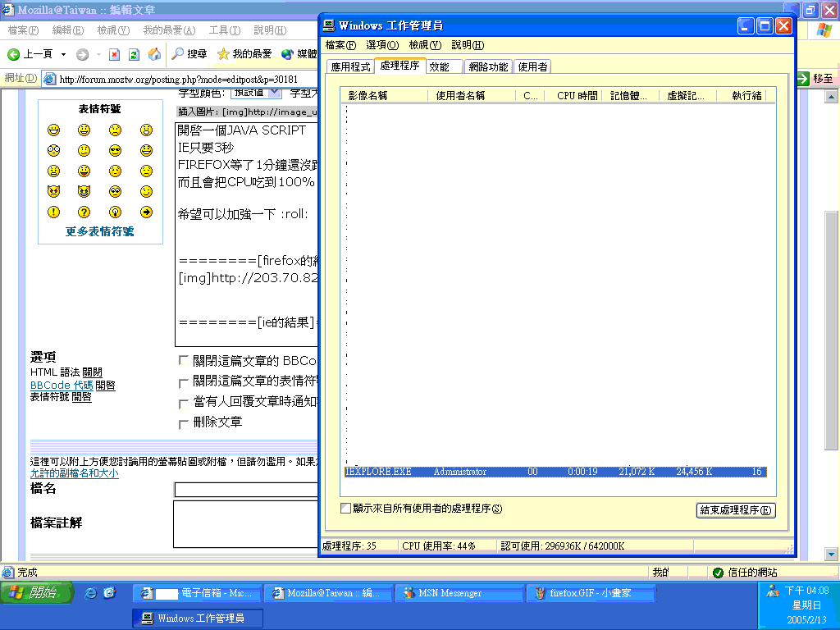Insert the arrow emoticon
Image resolution: width=840 pixels, height=630 pixels.
pyautogui.click(x=146, y=212)
